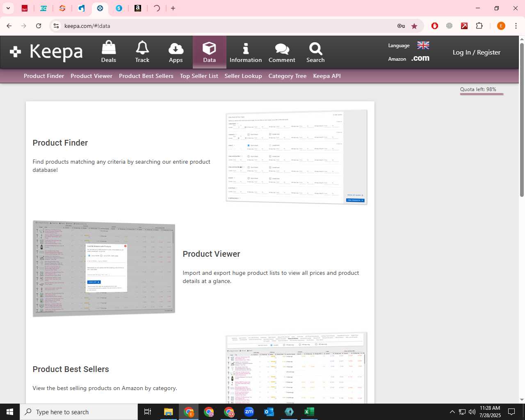This screenshot has width=525, height=420.
Task: Open Keepa API submenu tab
Action: [x=327, y=76]
